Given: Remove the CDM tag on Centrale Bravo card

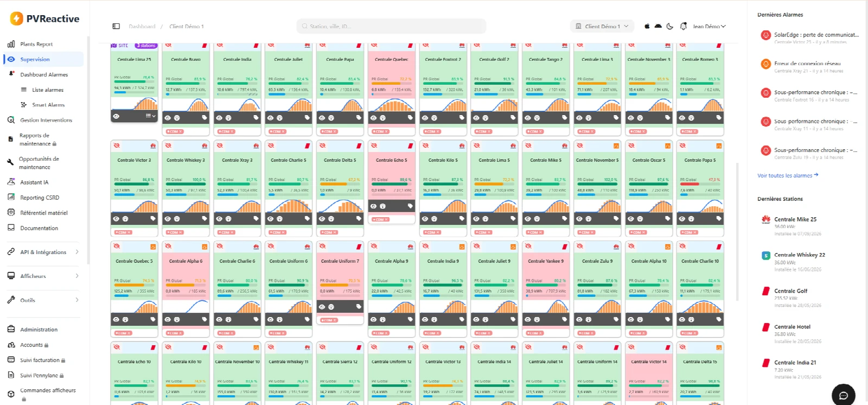Looking at the screenshot, I should point(181,131).
